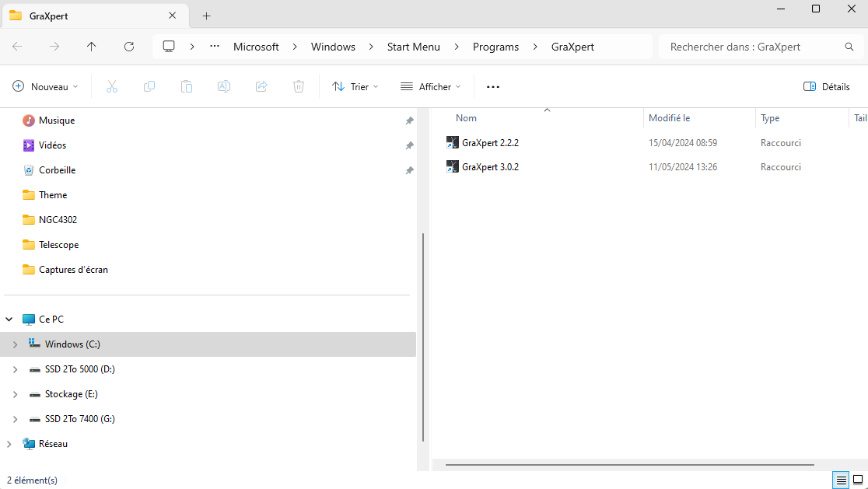The width and height of the screenshot is (868, 489).
Task: Click the horizontal scrollbar in file list
Action: (630, 465)
